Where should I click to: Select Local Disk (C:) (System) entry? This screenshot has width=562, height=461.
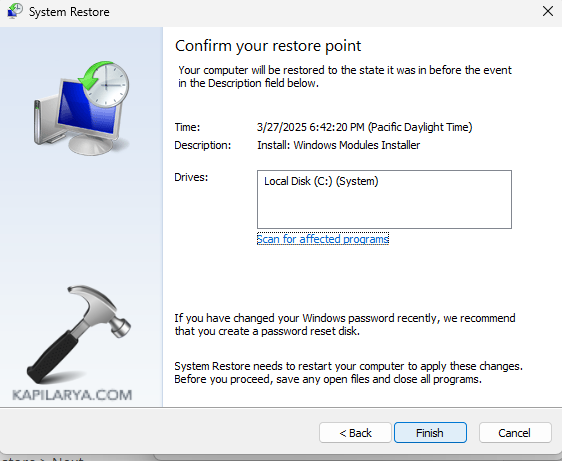pos(321,181)
